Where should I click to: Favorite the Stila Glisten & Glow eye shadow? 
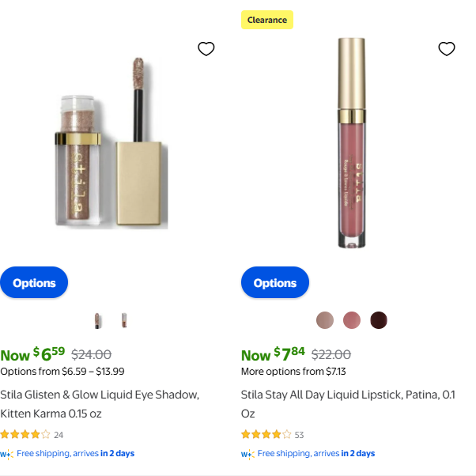click(x=206, y=49)
